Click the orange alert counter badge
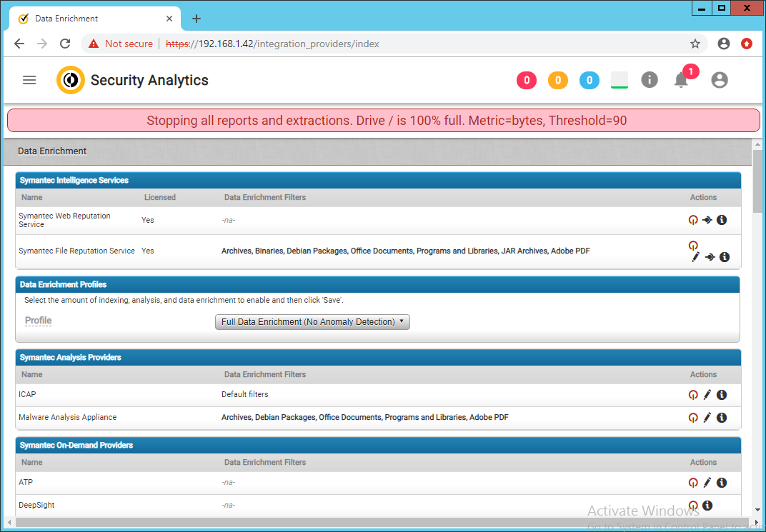Image resolution: width=766 pixels, height=532 pixels. coord(557,81)
